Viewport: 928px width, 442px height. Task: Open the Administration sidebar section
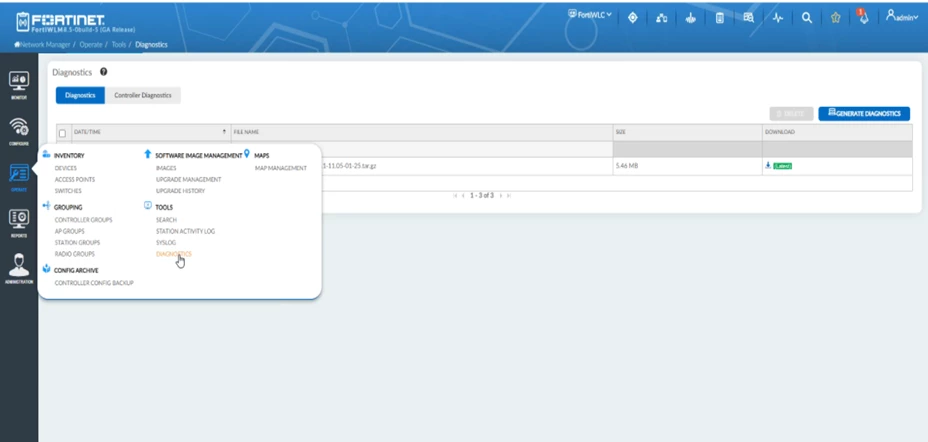pos(18,269)
